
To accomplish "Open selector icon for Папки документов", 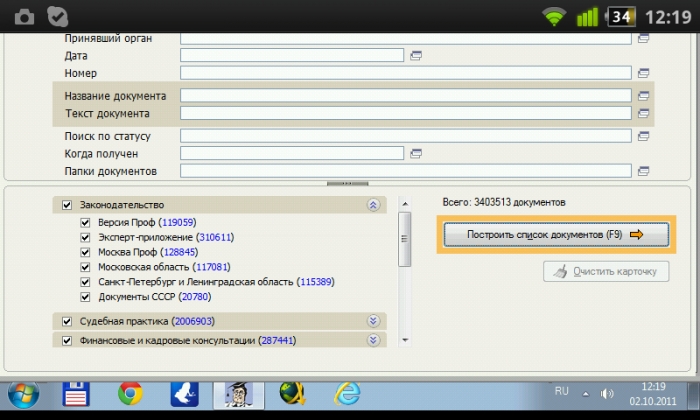I will 643,171.
